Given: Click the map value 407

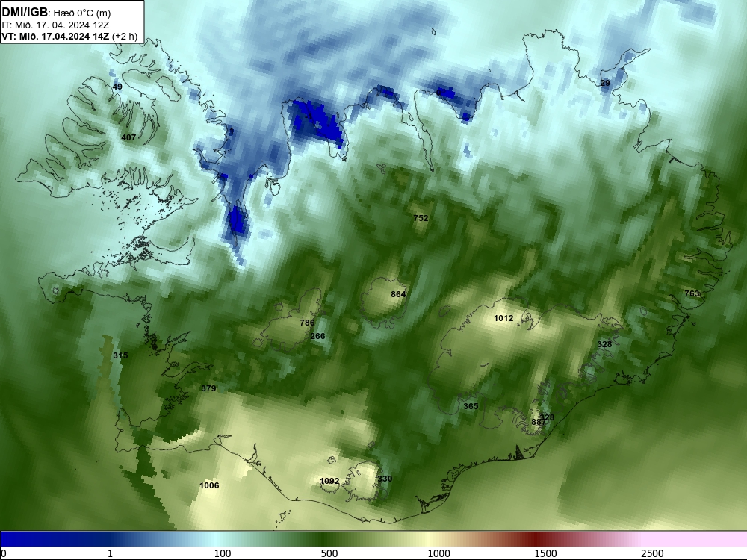Looking at the screenshot, I should pyautogui.click(x=128, y=137).
